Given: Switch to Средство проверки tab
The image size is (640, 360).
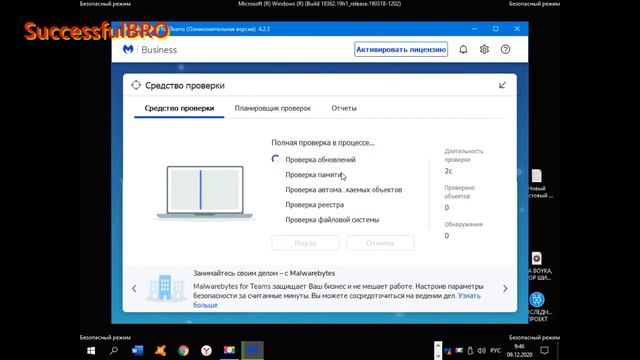Looking at the screenshot, I should coord(179,108).
